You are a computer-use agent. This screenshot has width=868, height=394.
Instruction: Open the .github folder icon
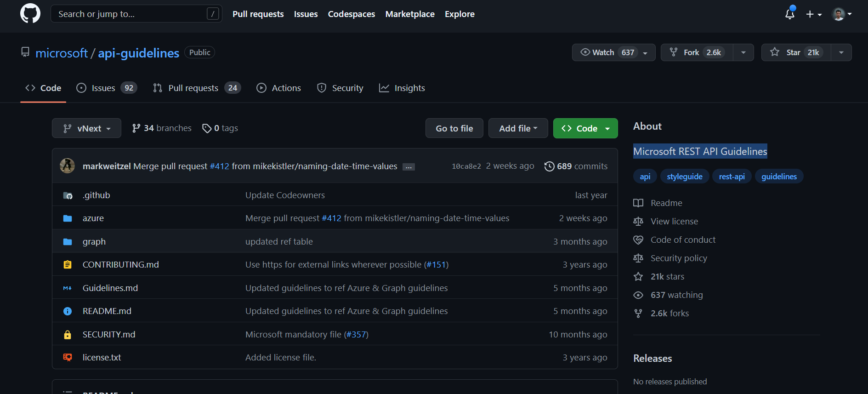click(x=68, y=195)
